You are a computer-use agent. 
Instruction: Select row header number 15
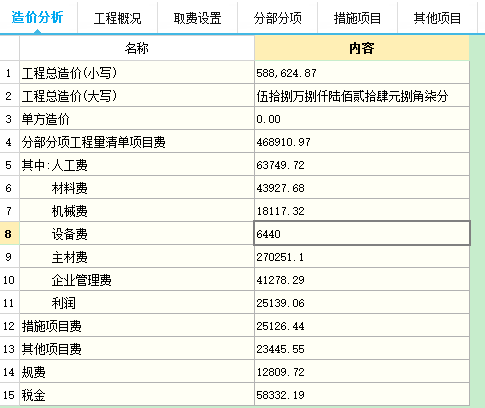click(x=9, y=395)
